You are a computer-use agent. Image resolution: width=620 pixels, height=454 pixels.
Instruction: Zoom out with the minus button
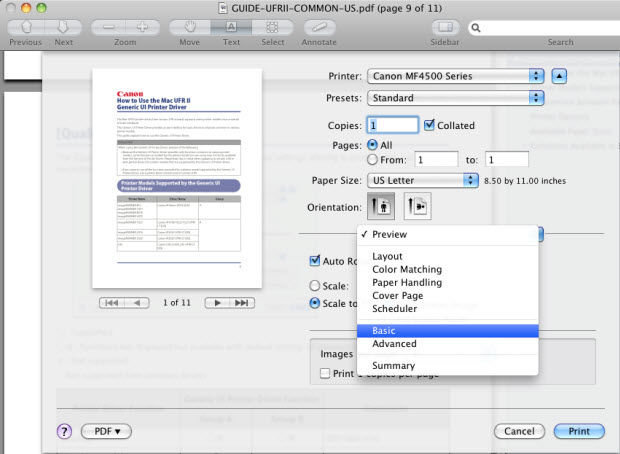[x=108, y=27]
